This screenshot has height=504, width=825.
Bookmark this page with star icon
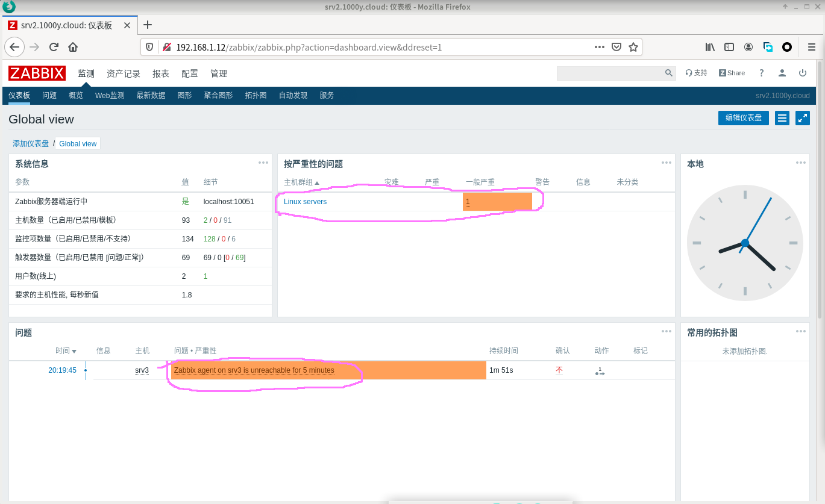633,47
